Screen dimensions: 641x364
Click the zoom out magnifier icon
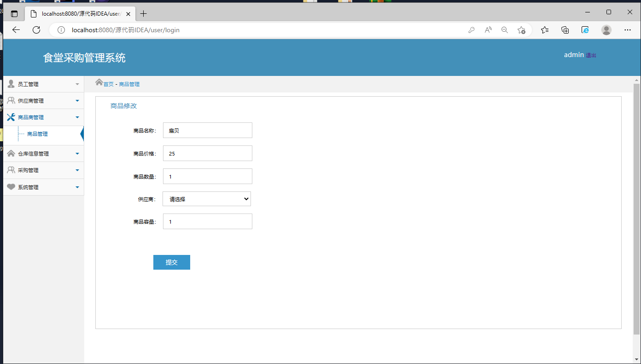[505, 30]
